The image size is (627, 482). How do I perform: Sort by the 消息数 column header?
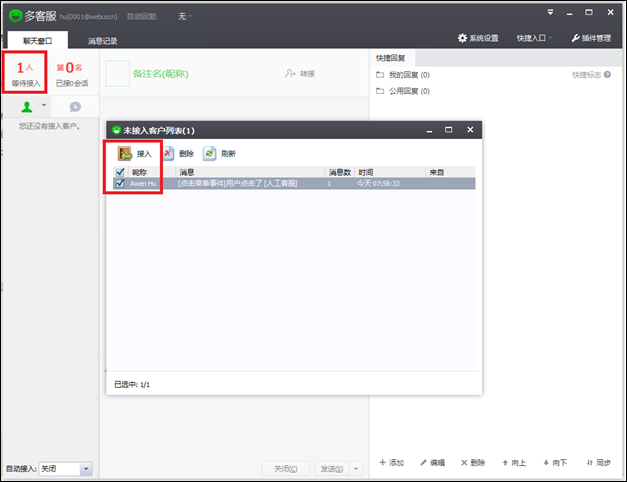click(x=340, y=172)
